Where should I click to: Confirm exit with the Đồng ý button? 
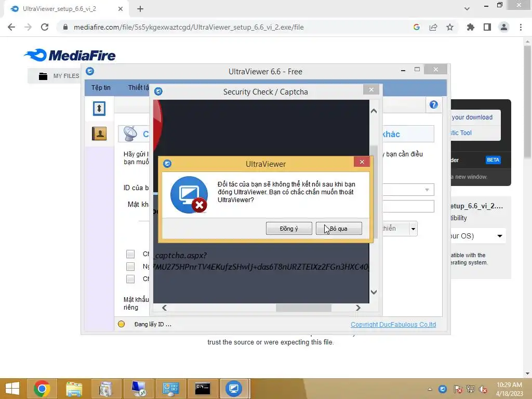tap(289, 229)
